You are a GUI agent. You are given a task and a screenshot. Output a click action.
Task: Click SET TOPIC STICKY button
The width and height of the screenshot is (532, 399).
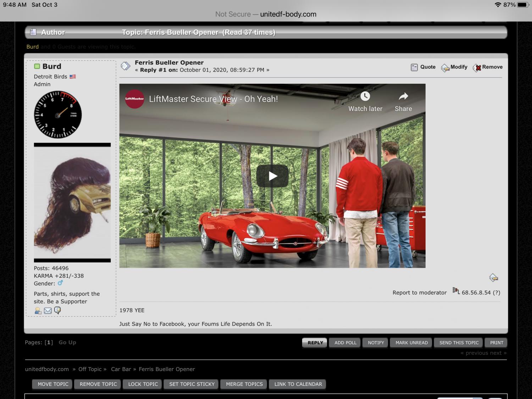point(192,384)
